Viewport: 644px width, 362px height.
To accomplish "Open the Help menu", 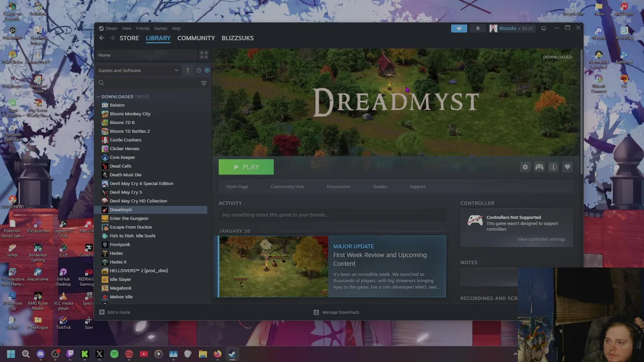I will (x=176, y=28).
